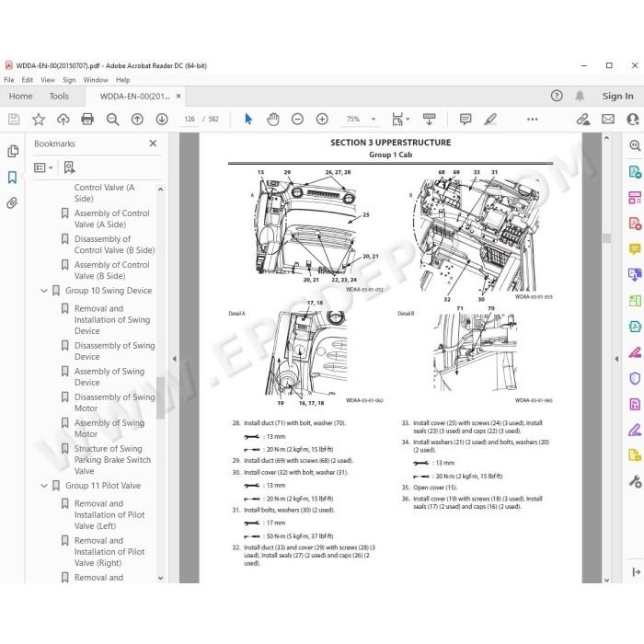Open Structure of Swing Parking Brake Switch Valve

[112, 460]
